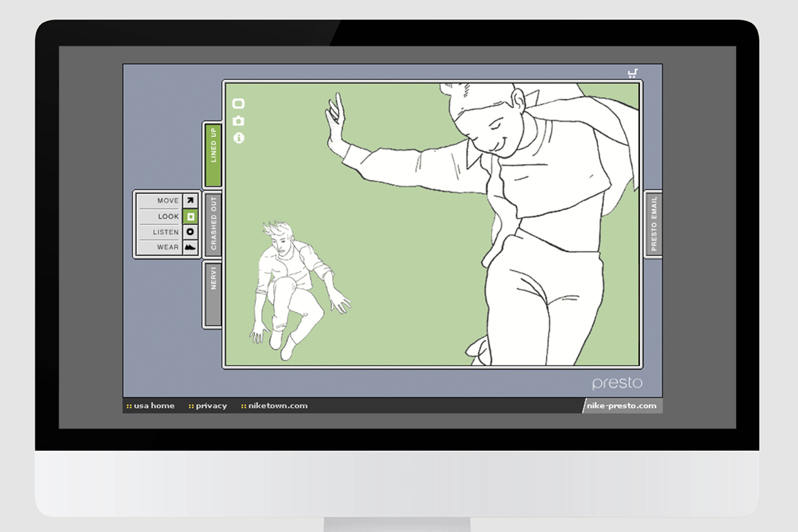Viewport: 798px width, 532px height.
Task: Click the green square icon beside LOOK
Action: [x=190, y=216]
